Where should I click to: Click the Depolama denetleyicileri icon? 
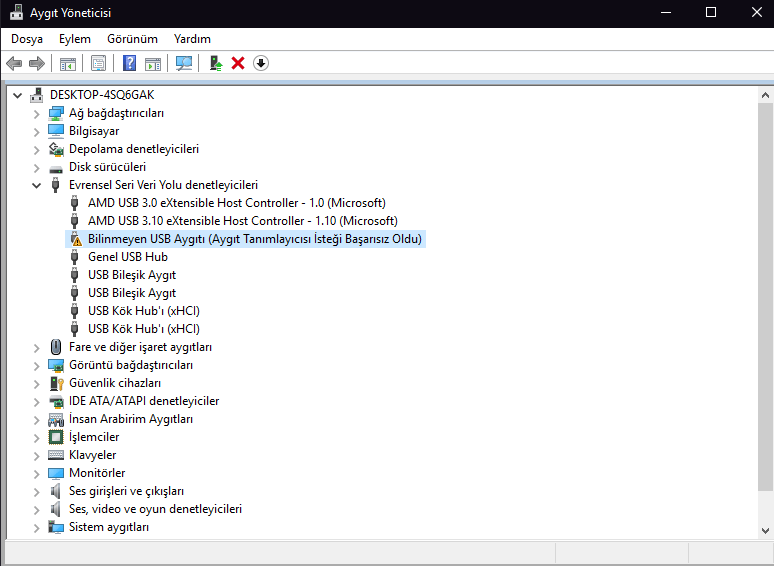click(56, 149)
